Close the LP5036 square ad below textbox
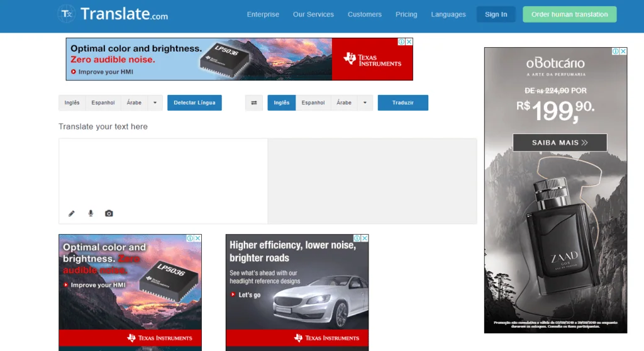 (198, 238)
